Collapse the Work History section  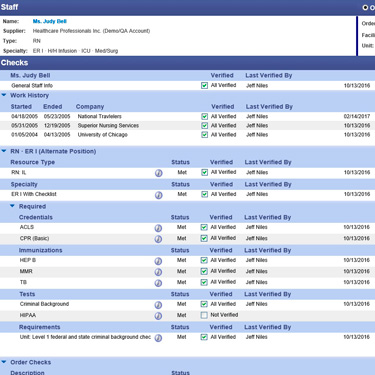[4, 95]
